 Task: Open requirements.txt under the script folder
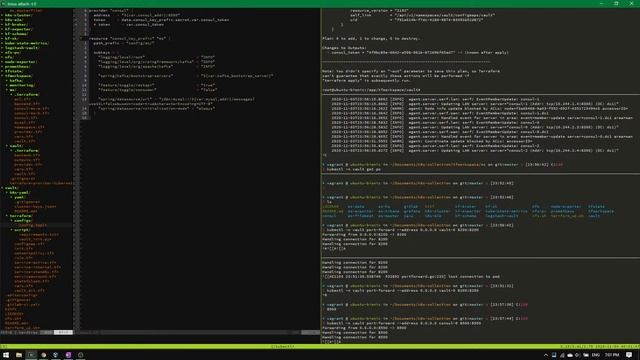(x=38, y=234)
